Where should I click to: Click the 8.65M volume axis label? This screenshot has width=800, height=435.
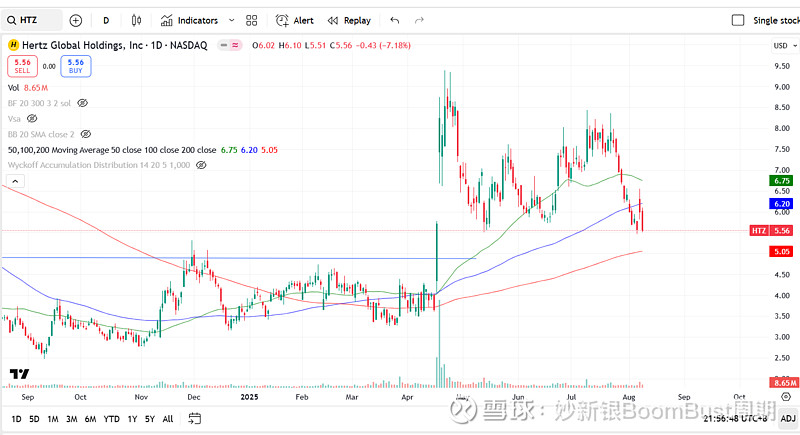[x=784, y=382]
